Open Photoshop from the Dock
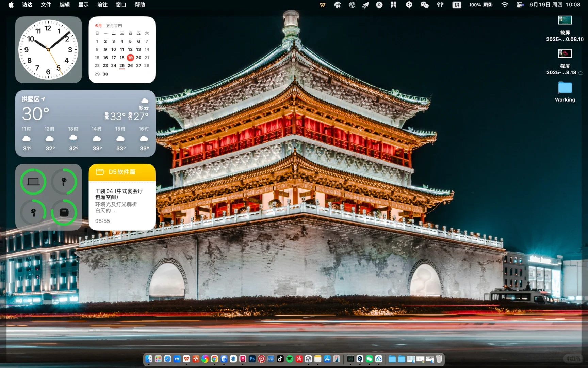 [x=252, y=359]
